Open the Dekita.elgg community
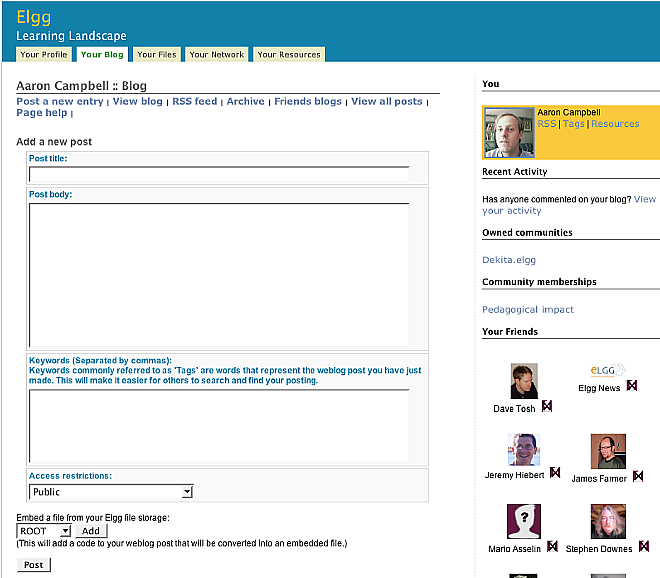 [509, 260]
